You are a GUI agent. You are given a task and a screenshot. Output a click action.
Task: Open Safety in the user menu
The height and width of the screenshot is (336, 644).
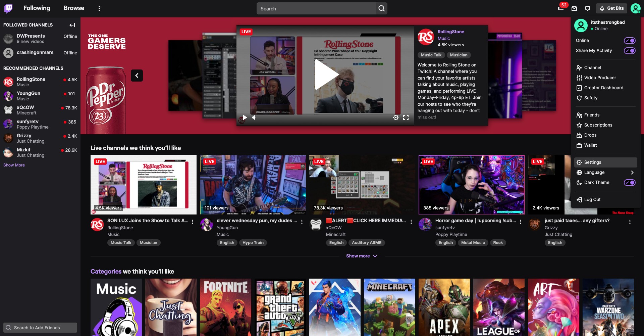pyautogui.click(x=605, y=98)
